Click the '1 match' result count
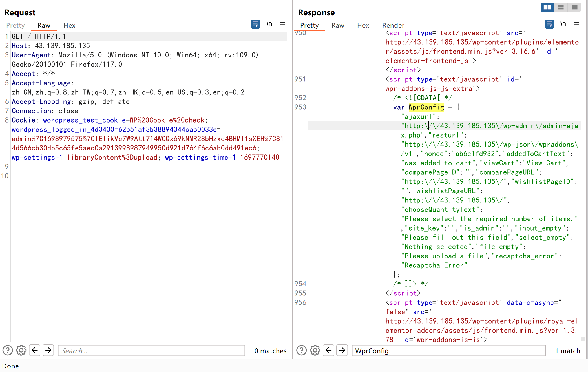The width and height of the screenshot is (588, 372). [567, 351]
